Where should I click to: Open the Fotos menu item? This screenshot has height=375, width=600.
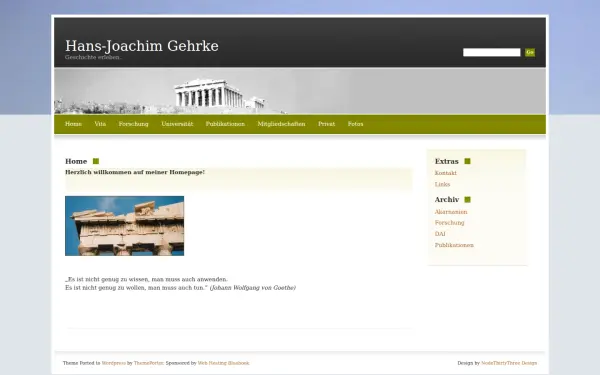tap(355, 124)
